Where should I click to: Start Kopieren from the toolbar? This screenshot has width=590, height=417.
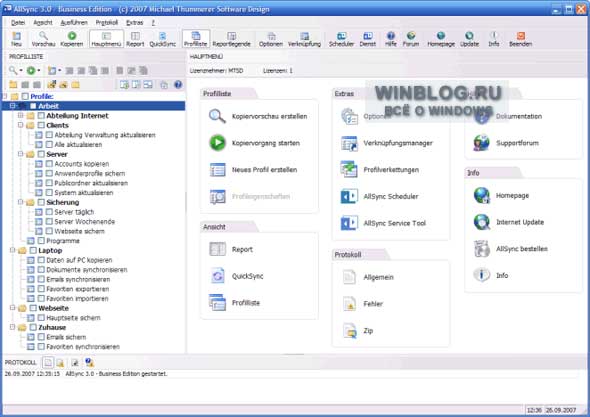[x=71, y=39]
